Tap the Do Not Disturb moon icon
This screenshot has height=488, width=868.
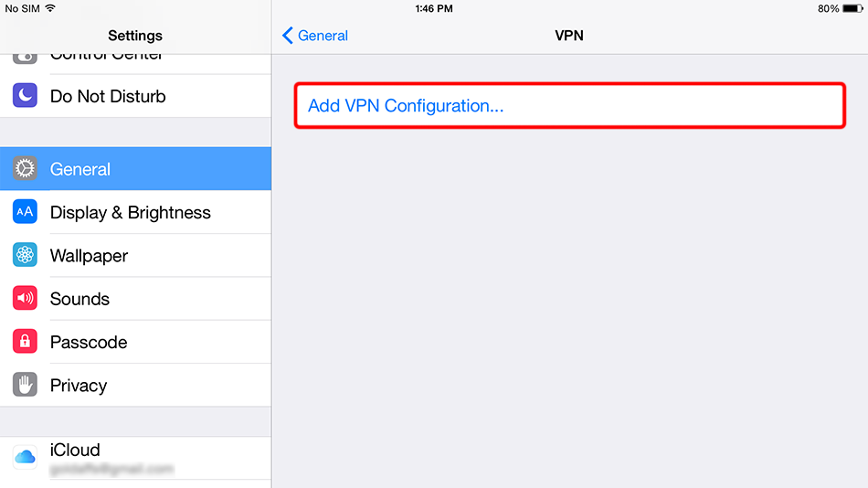(x=25, y=96)
